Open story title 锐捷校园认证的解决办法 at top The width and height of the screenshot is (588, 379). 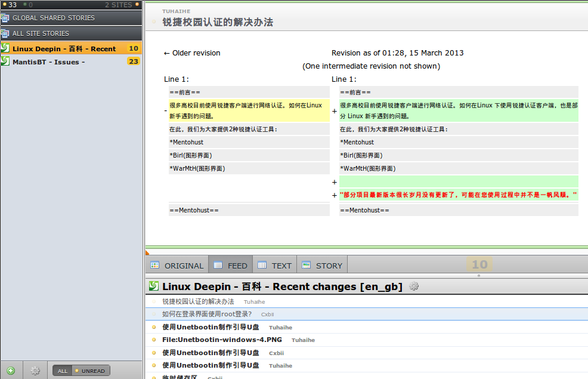[218, 22]
